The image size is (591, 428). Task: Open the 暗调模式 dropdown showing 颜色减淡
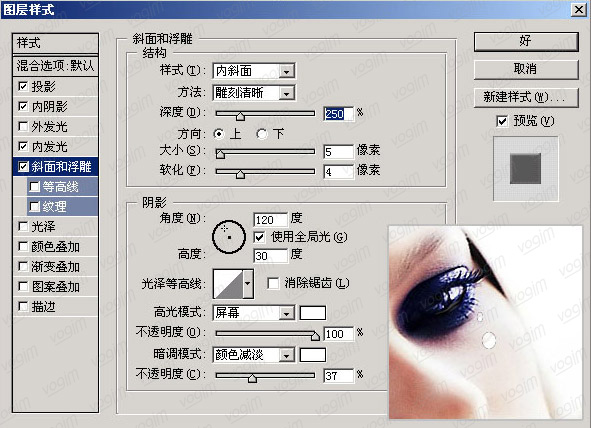click(254, 355)
